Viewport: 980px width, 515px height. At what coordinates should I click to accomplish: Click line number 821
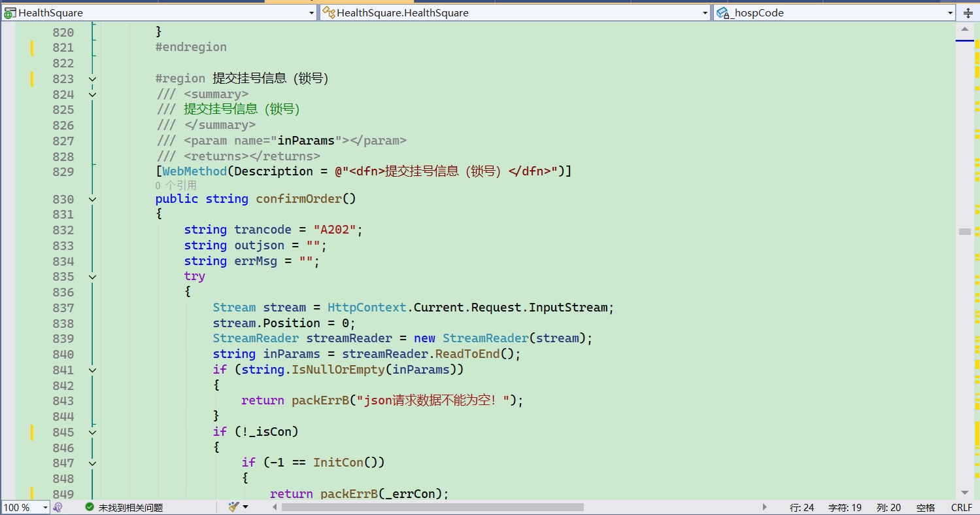tap(63, 47)
